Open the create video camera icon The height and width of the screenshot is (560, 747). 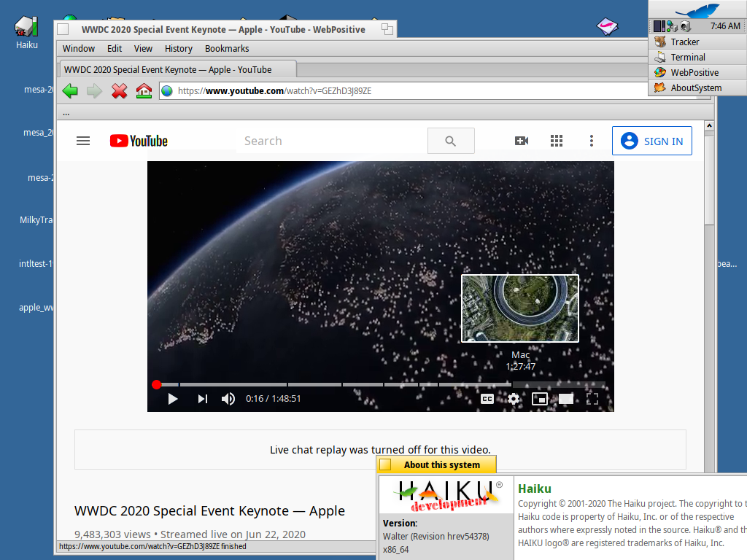tap(522, 141)
